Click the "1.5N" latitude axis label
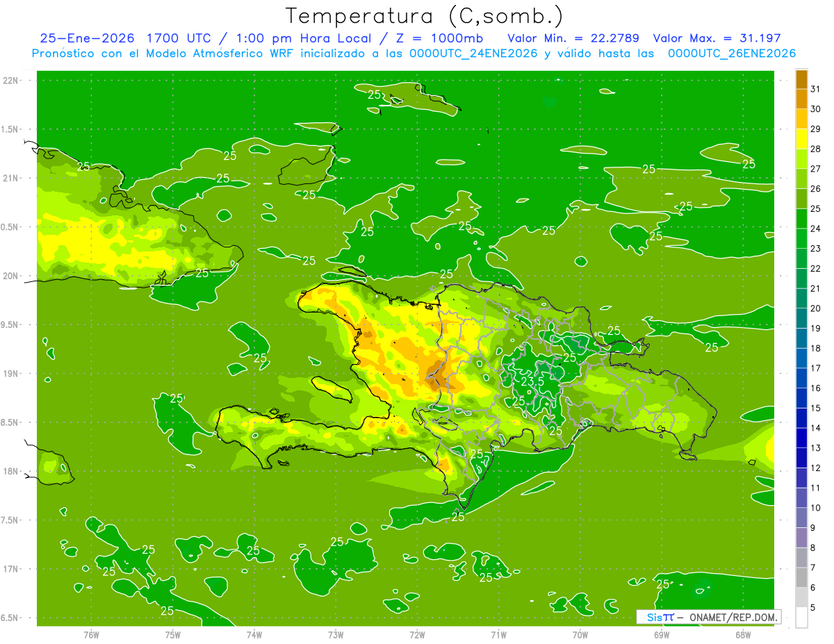 [x=10, y=129]
